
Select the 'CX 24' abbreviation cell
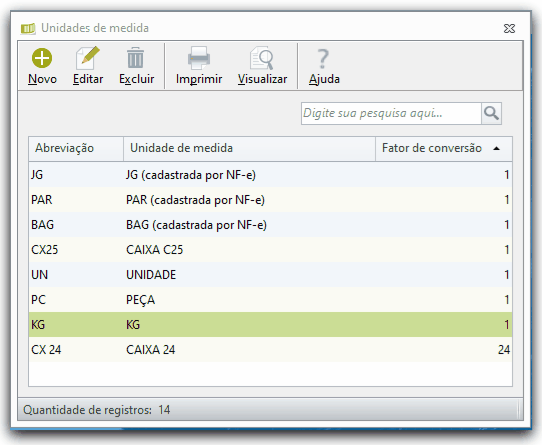76,350
